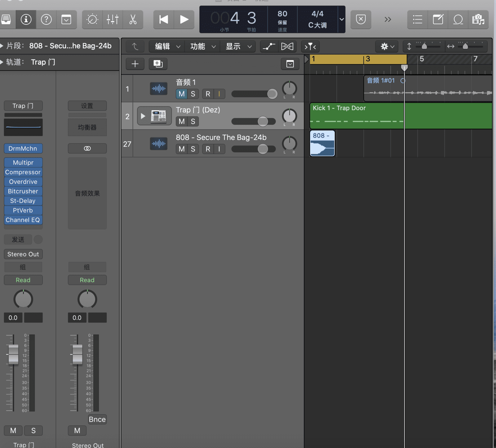This screenshot has width=496, height=448.
Task: Open the Smart Controls dial icon
Action: point(92,20)
